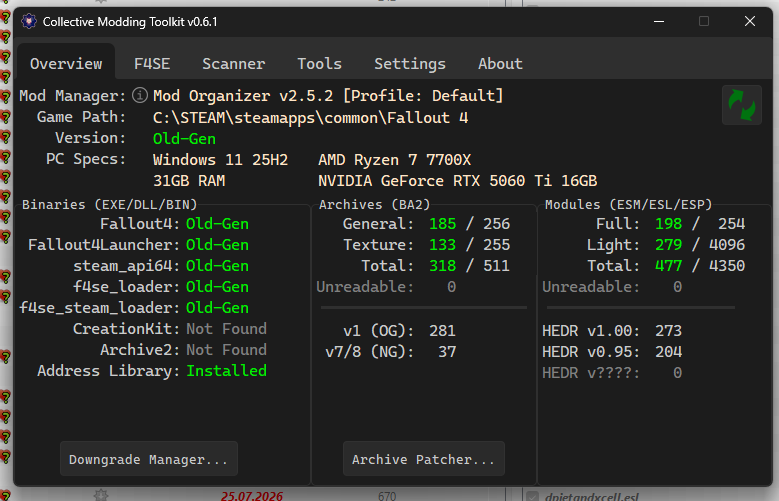Click the HEDR v0.95 count 204
This screenshot has width=779, height=501.
(668, 352)
